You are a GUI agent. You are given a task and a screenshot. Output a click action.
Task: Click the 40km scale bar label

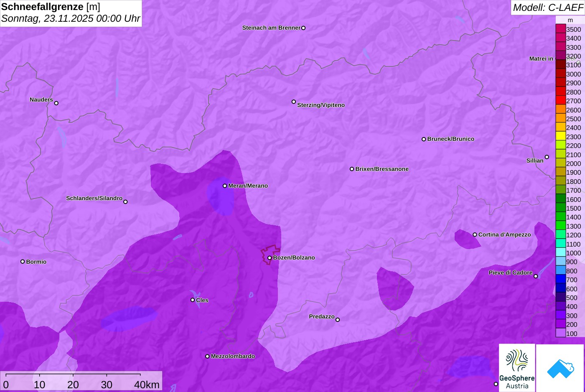(147, 385)
